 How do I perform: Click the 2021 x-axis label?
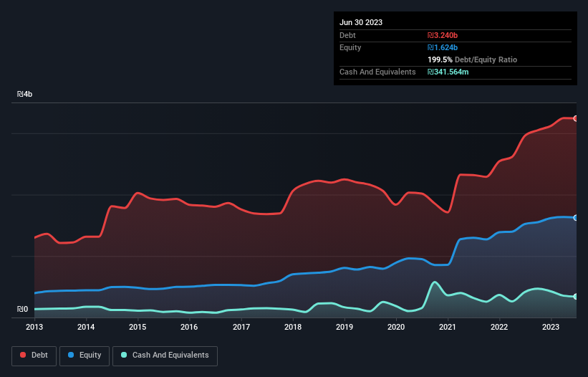(448, 327)
